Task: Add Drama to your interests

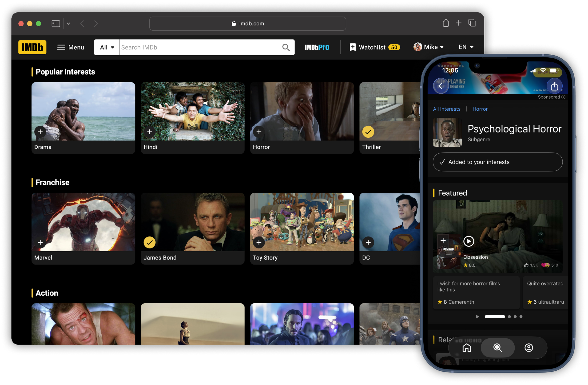Action: tap(40, 132)
